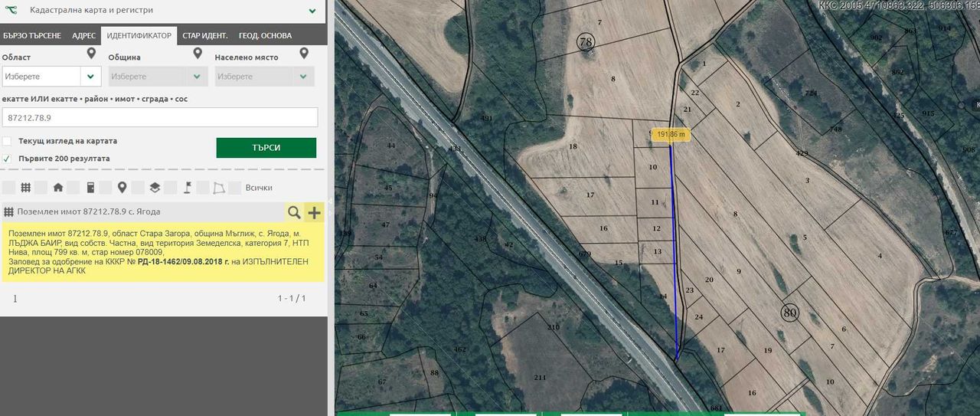Uncheck the Първите 200 резултата checkbox
Image resolution: width=980 pixels, height=416 pixels.
tap(7, 159)
